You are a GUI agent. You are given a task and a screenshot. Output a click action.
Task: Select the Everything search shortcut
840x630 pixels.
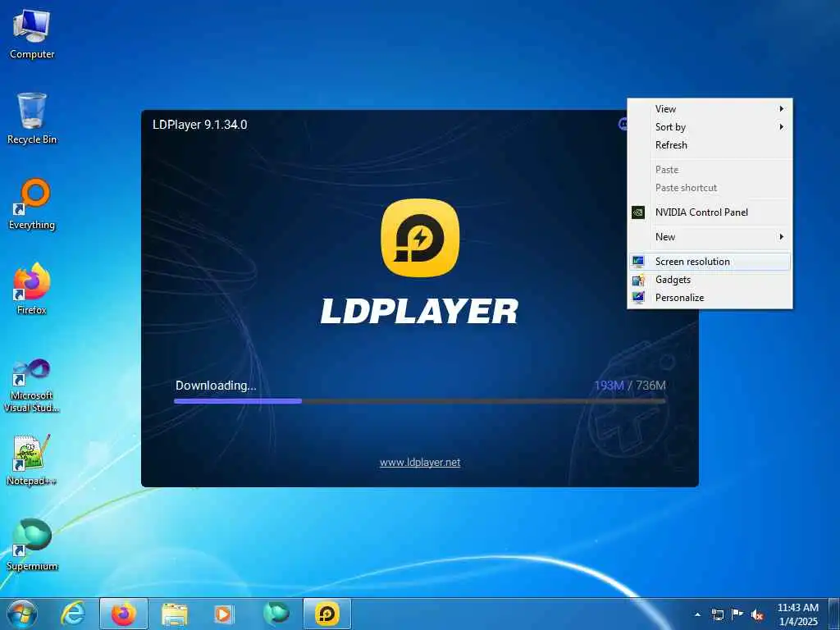[32, 203]
